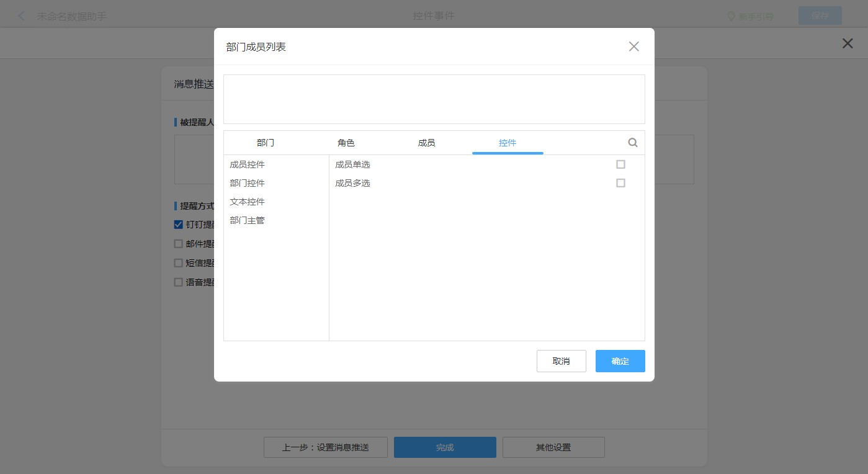Check the 成员单选 checkbox
This screenshot has width=868, height=474.
(x=620, y=164)
